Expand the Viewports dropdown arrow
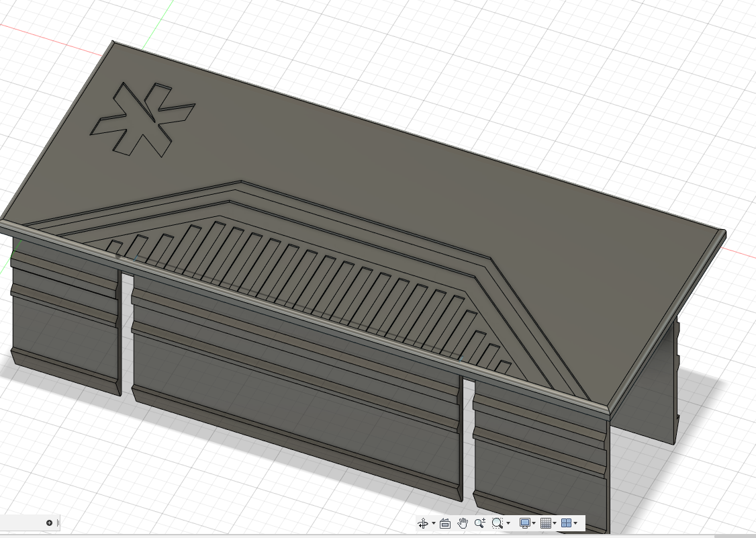This screenshot has height=538, width=756. click(575, 523)
